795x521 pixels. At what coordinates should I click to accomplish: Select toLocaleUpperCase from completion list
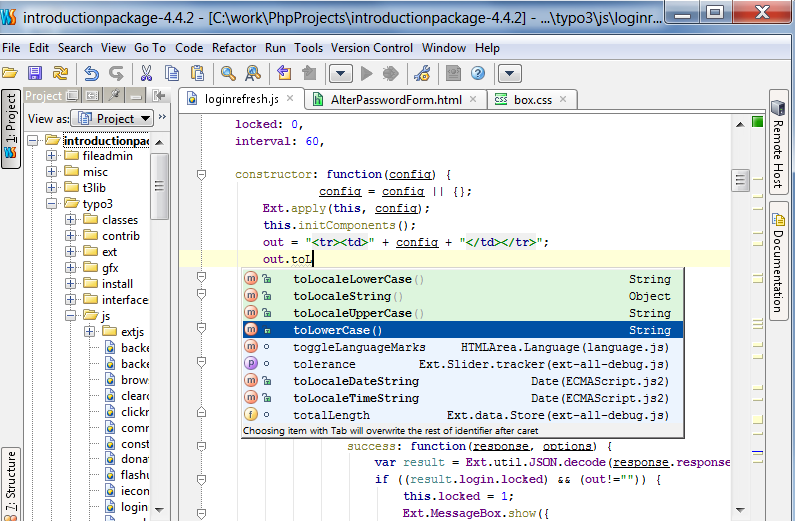click(x=352, y=313)
